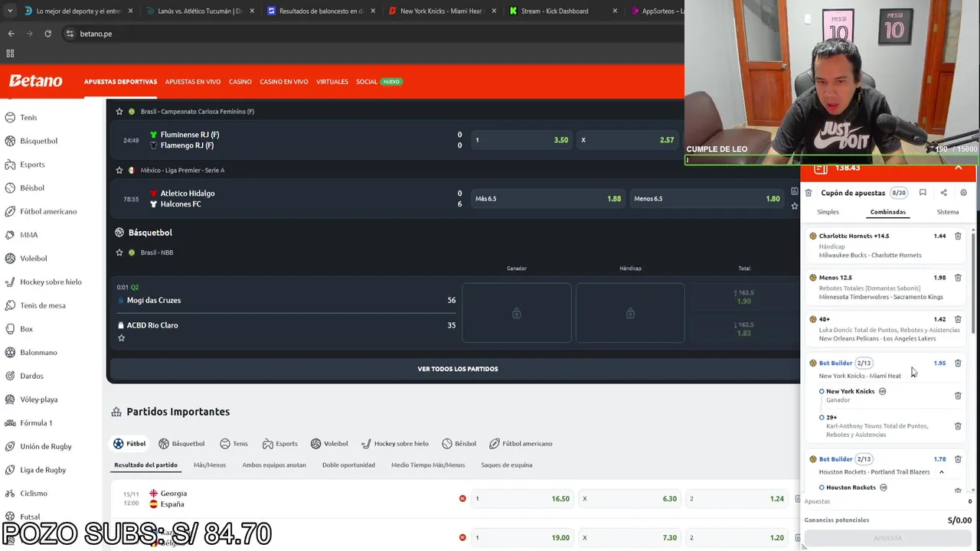Delete the Knicks - Miami Heat Bet Builder

coord(958,363)
